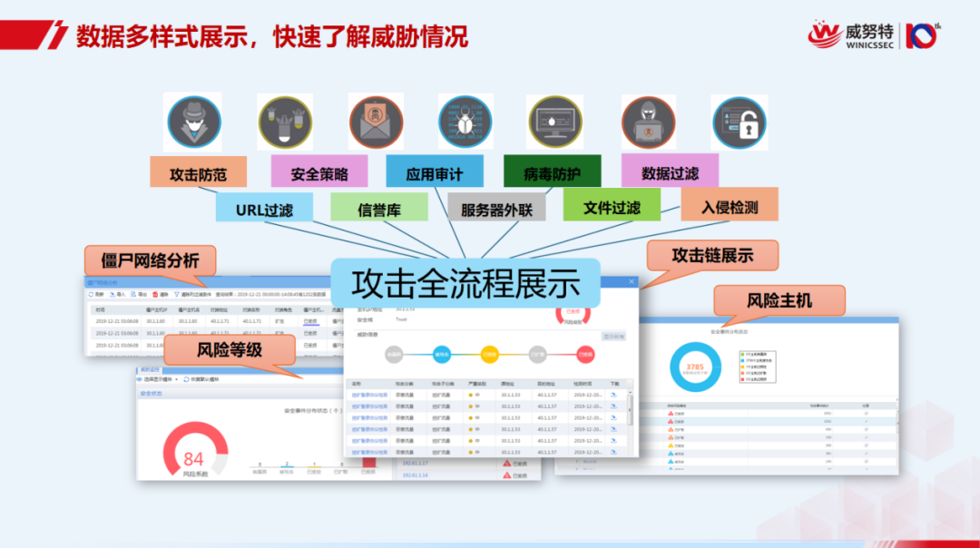Image resolution: width=980 pixels, height=548 pixels.
Task: Click the 攻击链展示 callout
Action: (x=712, y=256)
